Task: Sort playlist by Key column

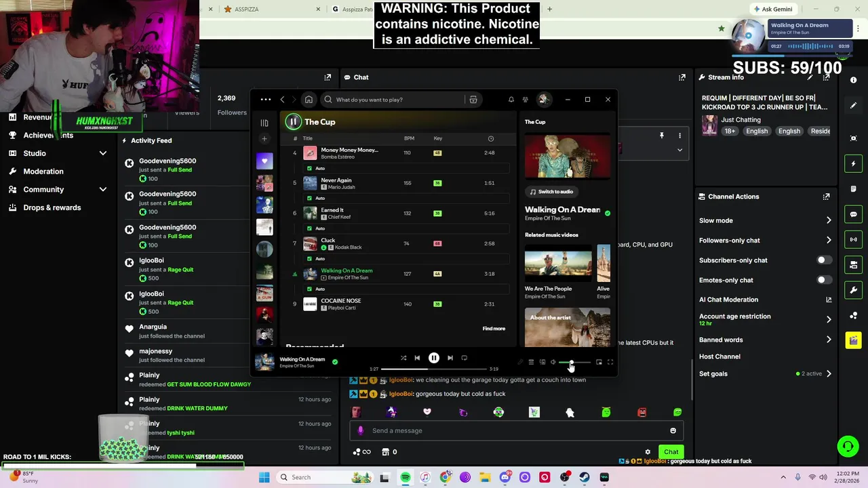Action: [x=438, y=138]
